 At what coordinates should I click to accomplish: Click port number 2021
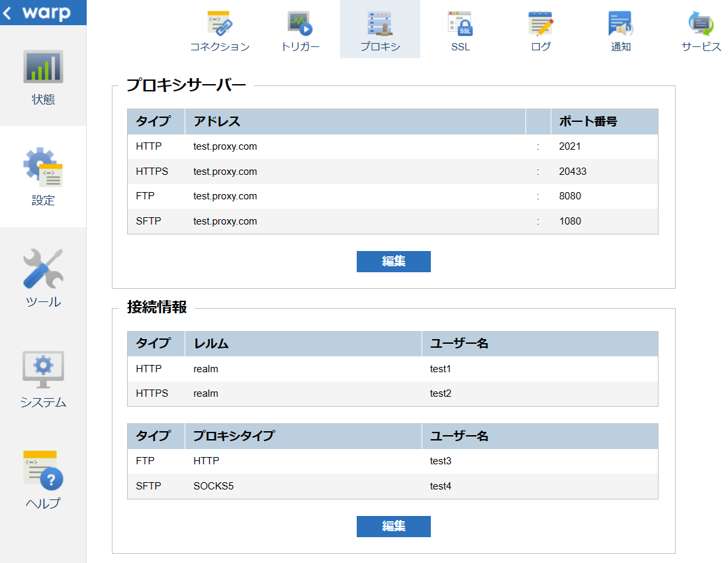[x=570, y=146]
